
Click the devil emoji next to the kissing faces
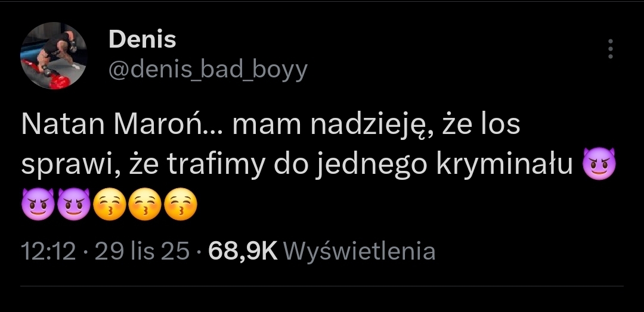coord(73,204)
